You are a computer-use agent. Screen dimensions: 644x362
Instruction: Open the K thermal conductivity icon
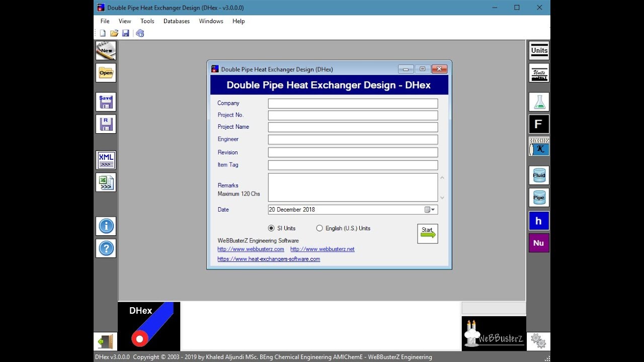[539, 146]
